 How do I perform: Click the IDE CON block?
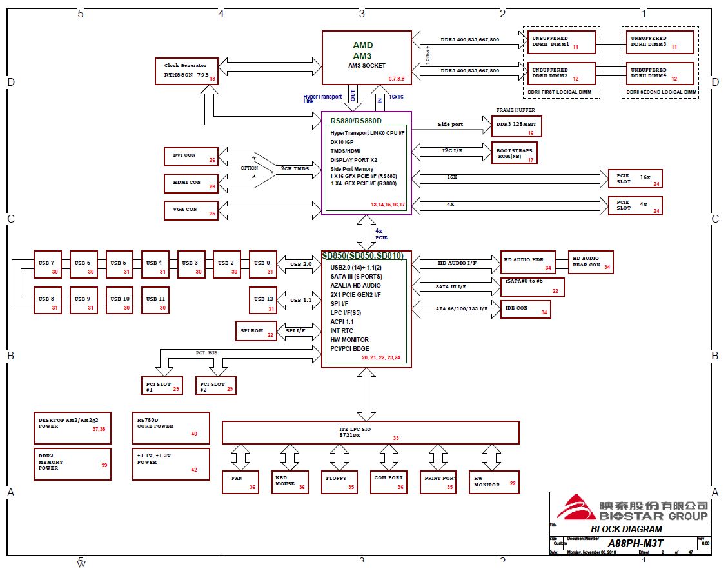tap(526, 310)
